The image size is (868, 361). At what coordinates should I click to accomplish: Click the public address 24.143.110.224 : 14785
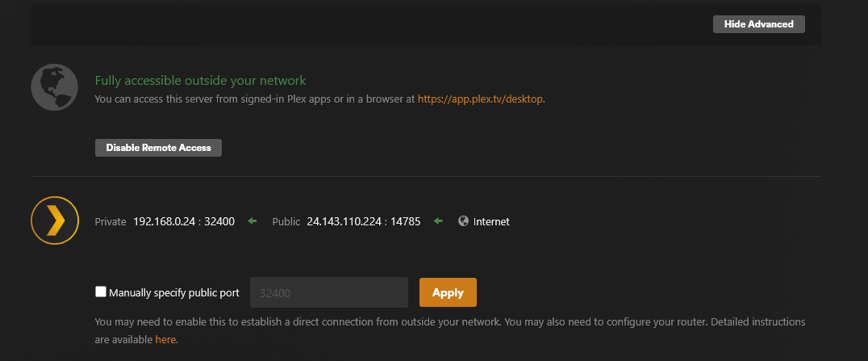tap(363, 221)
